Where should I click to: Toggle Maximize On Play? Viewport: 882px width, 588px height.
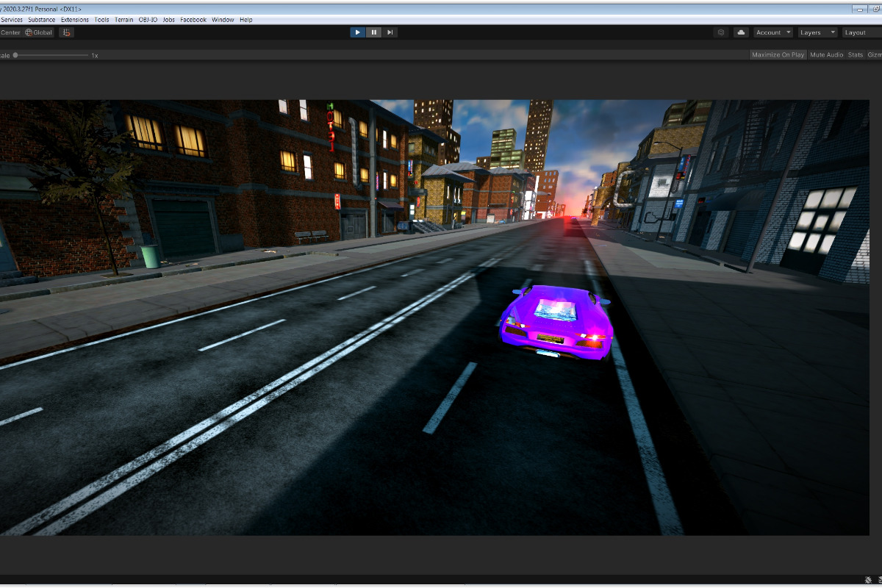coord(778,55)
